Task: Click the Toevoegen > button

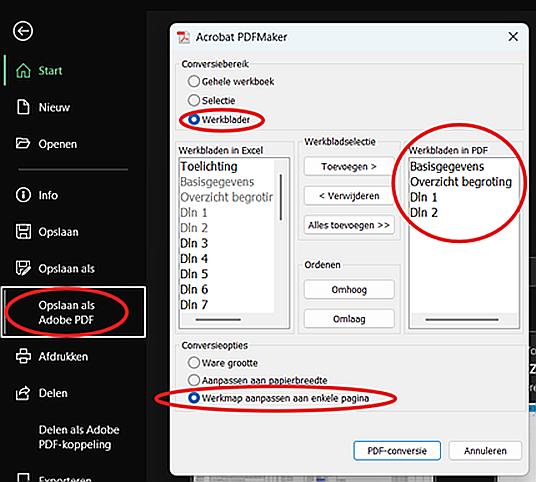Action: coord(349,166)
